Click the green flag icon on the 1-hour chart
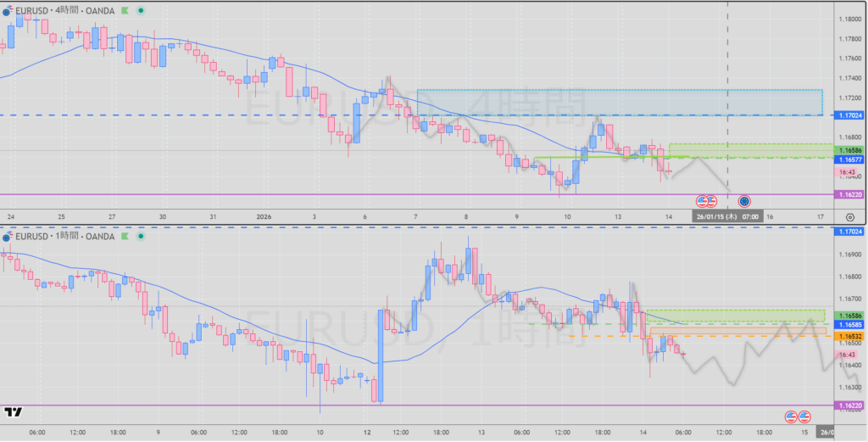The width and height of the screenshot is (868, 442). coord(125,237)
